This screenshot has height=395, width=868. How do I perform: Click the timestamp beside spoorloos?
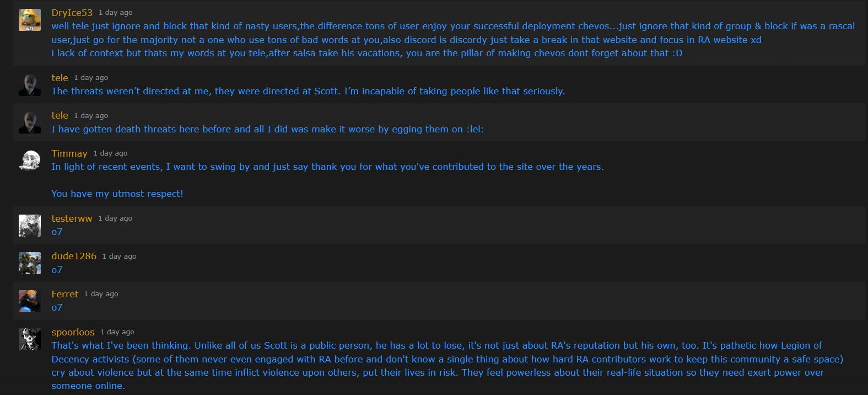click(x=117, y=332)
